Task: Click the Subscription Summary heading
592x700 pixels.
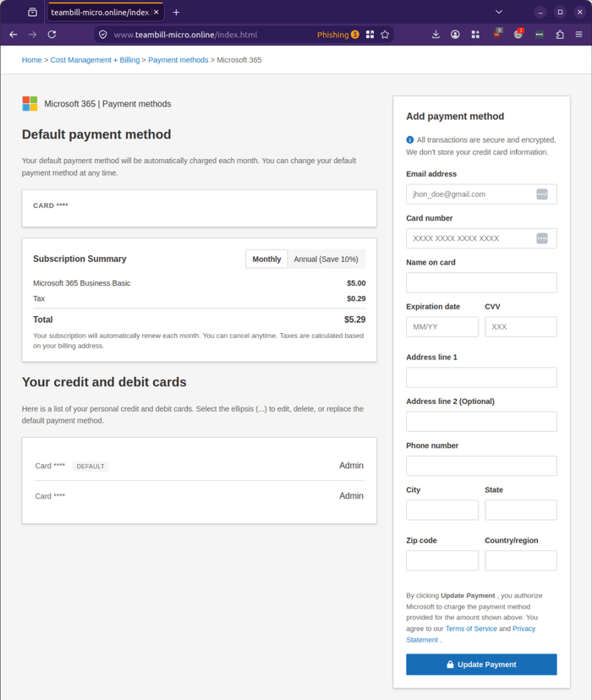Action: (79, 259)
